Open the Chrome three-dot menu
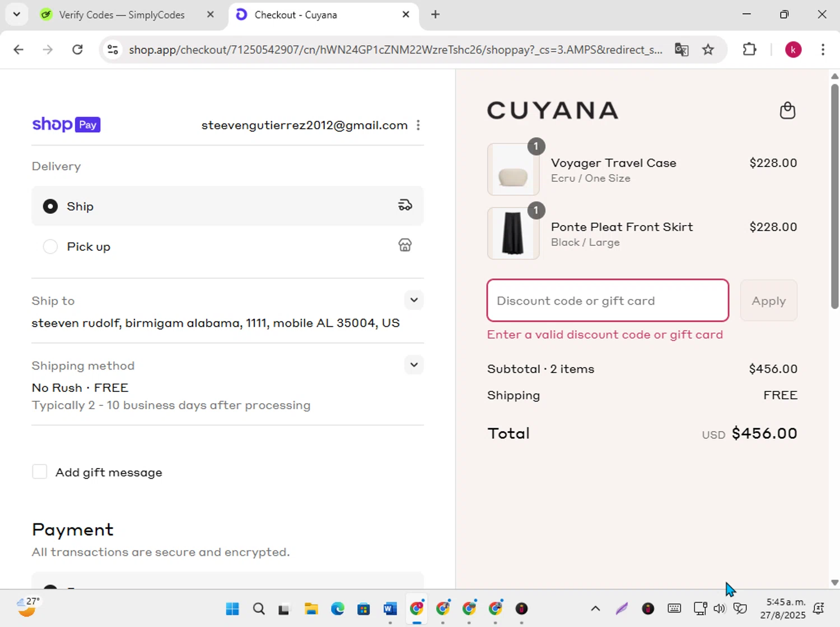The width and height of the screenshot is (840, 627). point(823,49)
